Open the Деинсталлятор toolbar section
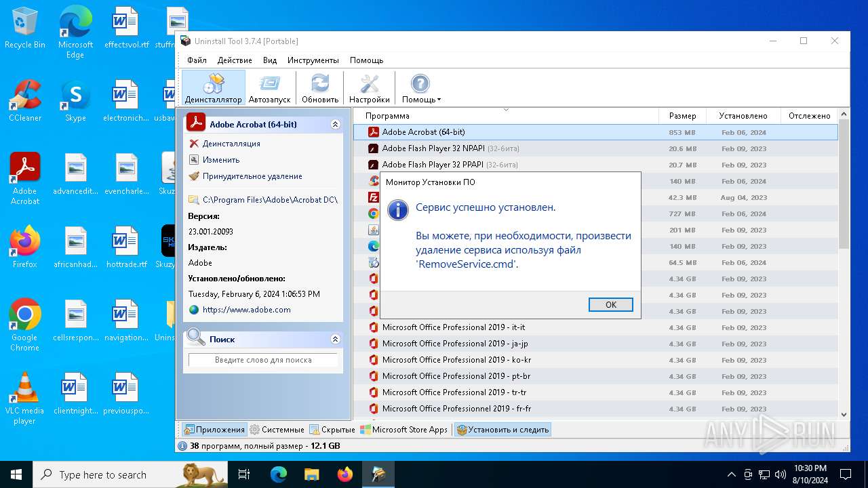 click(213, 87)
